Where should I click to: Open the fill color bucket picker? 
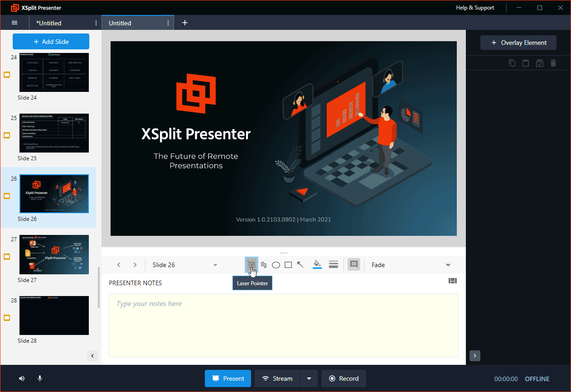[317, 265]
